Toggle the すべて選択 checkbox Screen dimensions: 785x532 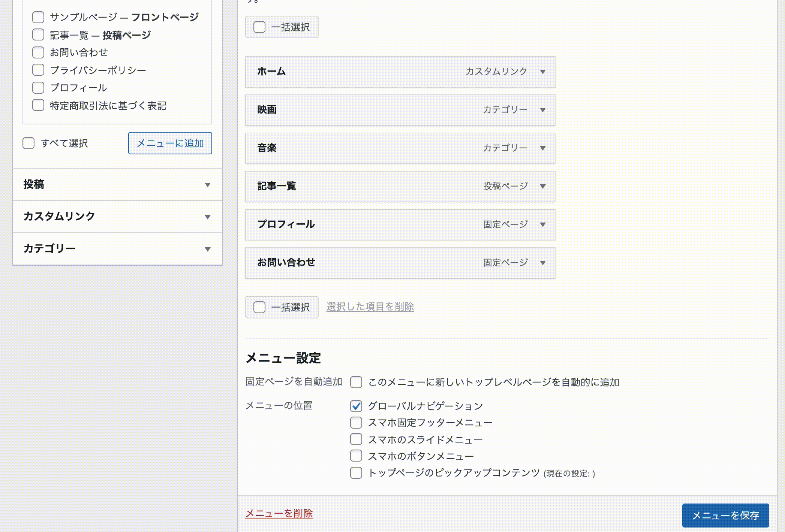(x=28, y=143)
